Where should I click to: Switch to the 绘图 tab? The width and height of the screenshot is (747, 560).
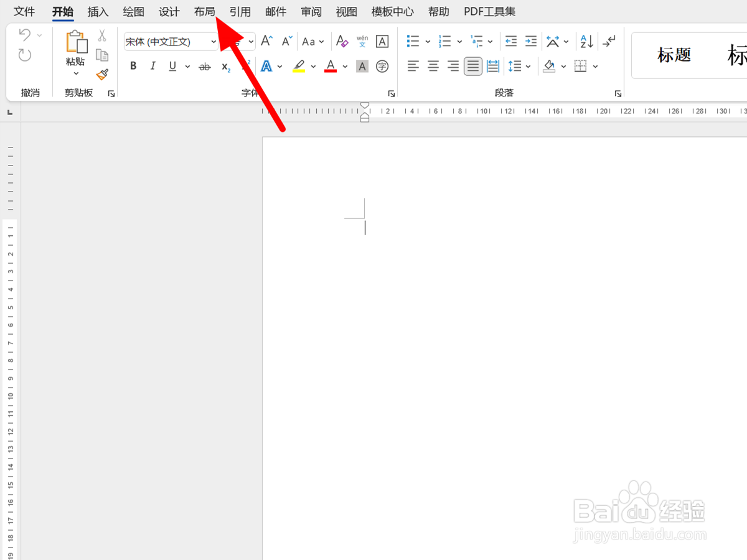(133, 12)
